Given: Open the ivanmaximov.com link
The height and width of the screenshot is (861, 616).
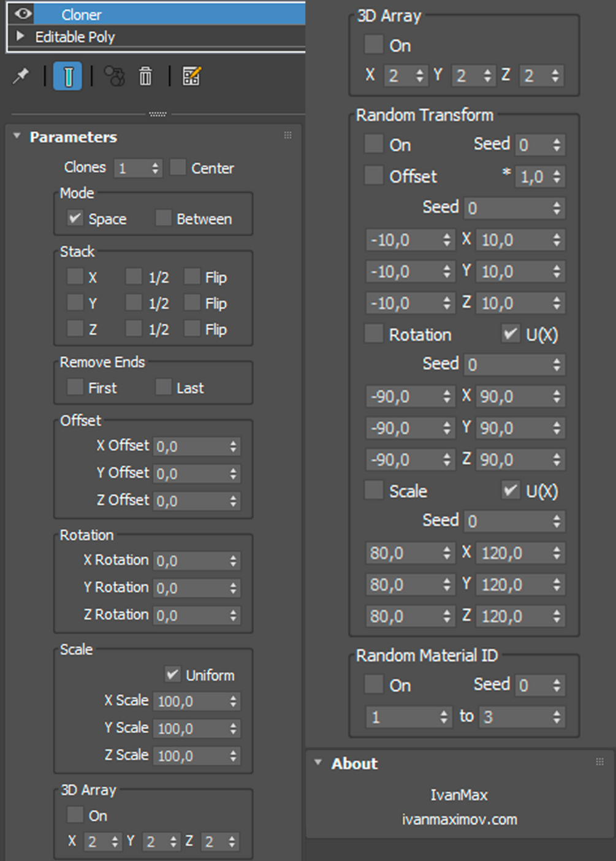Looking at the screenshot, I should tap(459, 819).
